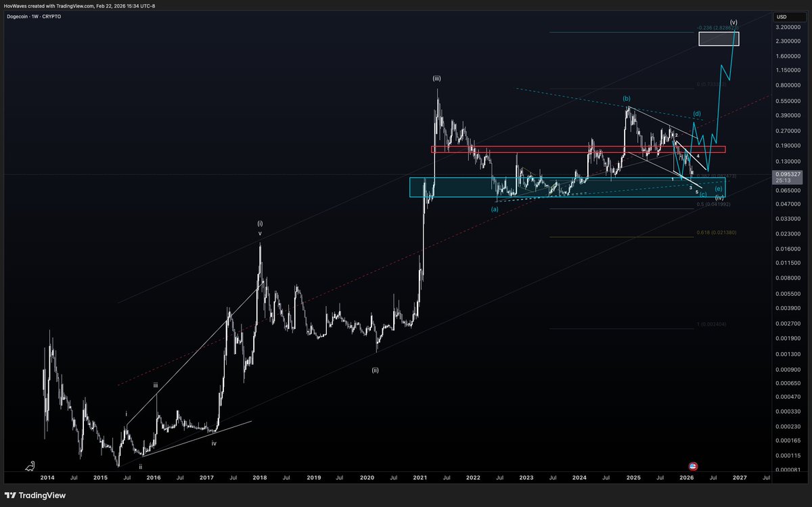Click the 0.000330 price axis label
Screen dimensions: 812x507
[788, 411]
